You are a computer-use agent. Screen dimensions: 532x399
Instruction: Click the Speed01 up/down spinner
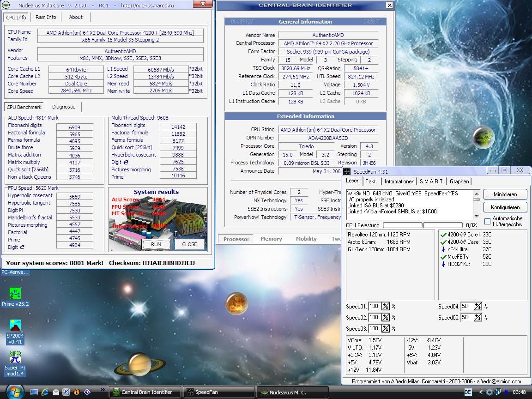click(386, 307)
